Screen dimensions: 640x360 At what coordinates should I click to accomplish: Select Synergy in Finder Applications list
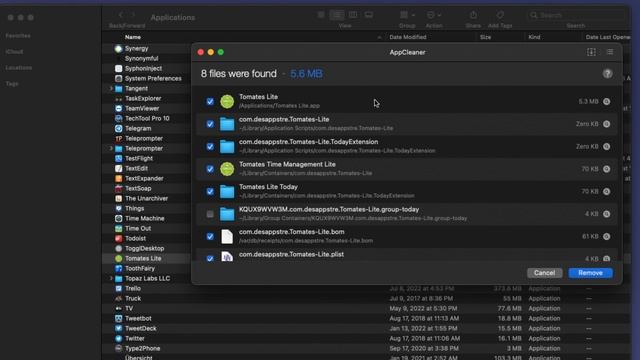pyautogui.click(x=136, y=49)
